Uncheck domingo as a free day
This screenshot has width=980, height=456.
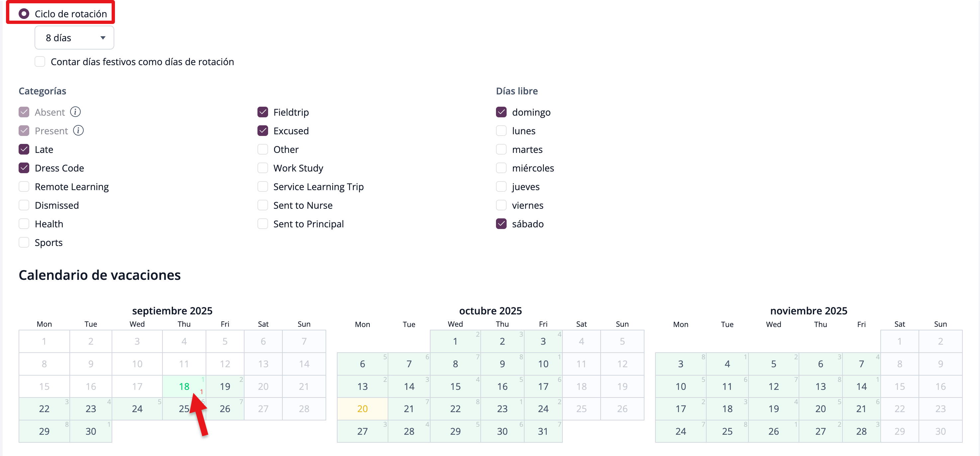501,112
